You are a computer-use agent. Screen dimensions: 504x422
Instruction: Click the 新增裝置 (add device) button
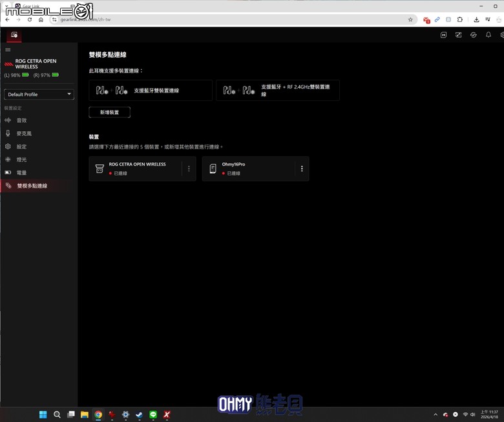(109, 112)
